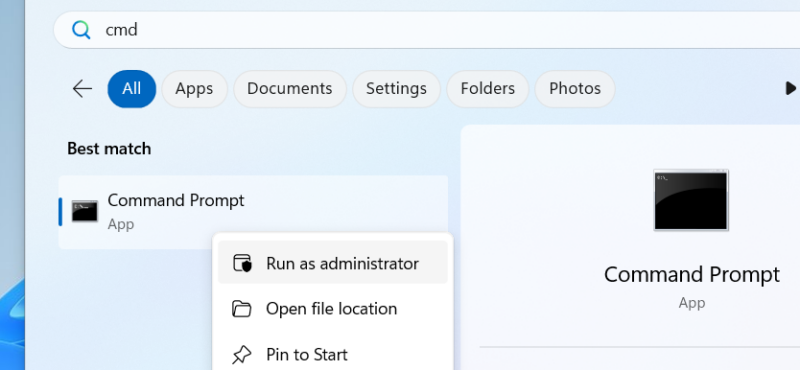Click the shield icon beside Run as administrator

242,263
